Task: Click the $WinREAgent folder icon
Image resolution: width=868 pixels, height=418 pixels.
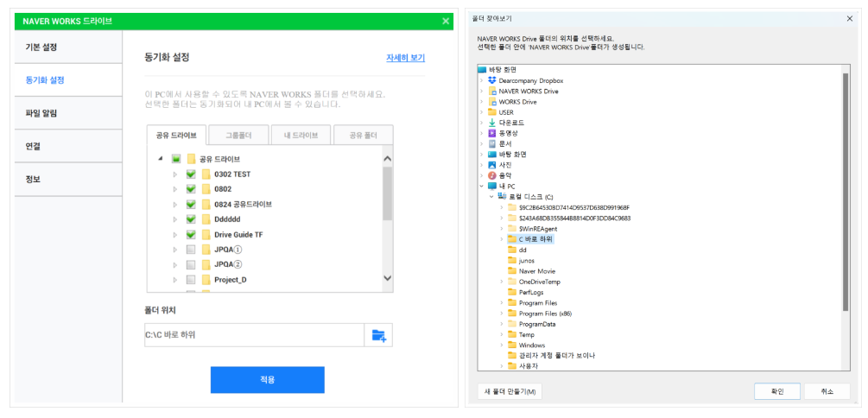Action: pyautogui.click(x=512, y=229)
